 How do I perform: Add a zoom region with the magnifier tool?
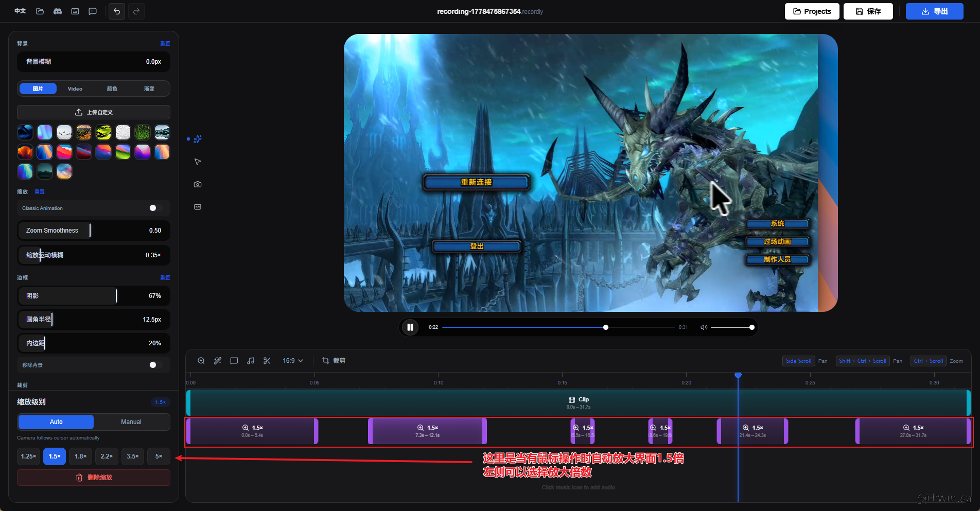201,361
